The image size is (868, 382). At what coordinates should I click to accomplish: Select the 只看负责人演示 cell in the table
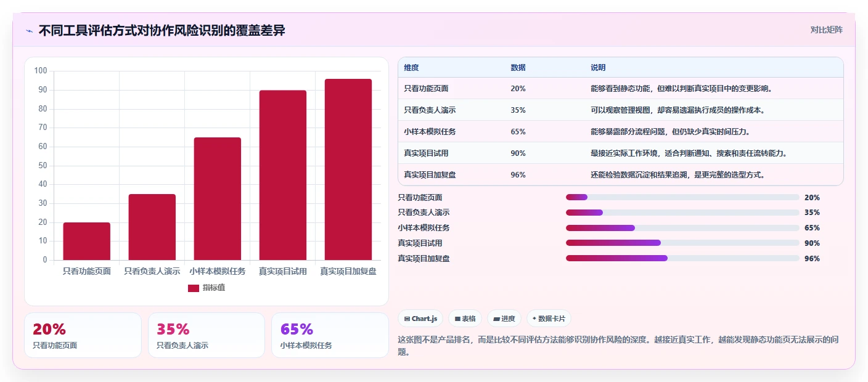click(x=430, y=110)
